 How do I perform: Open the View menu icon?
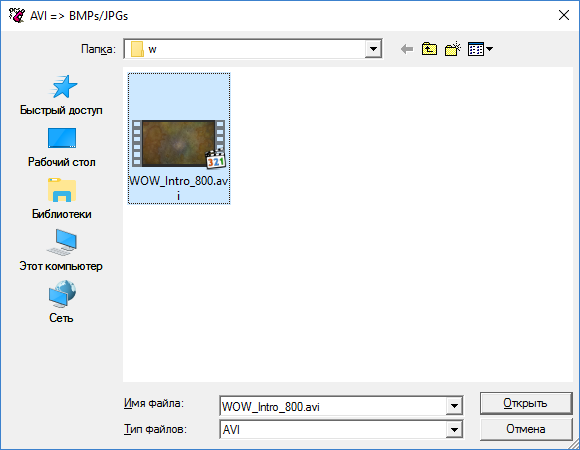[x=480, y=49]
